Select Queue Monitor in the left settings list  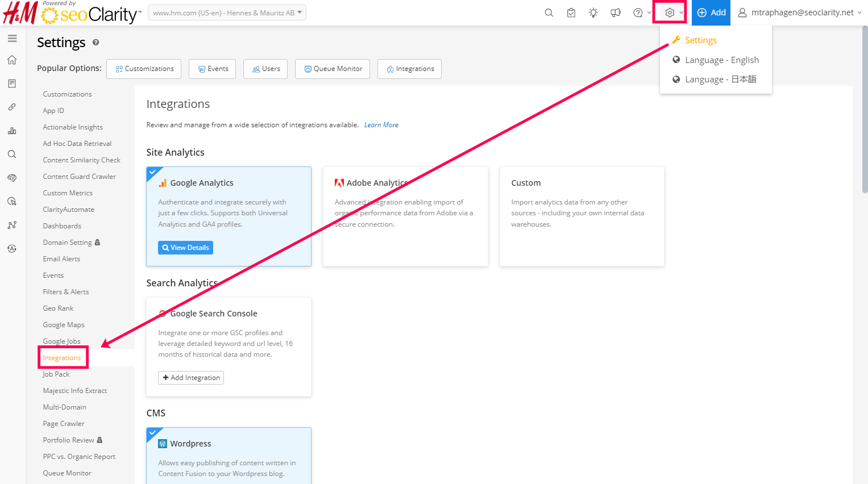click(x=67, y=473)
